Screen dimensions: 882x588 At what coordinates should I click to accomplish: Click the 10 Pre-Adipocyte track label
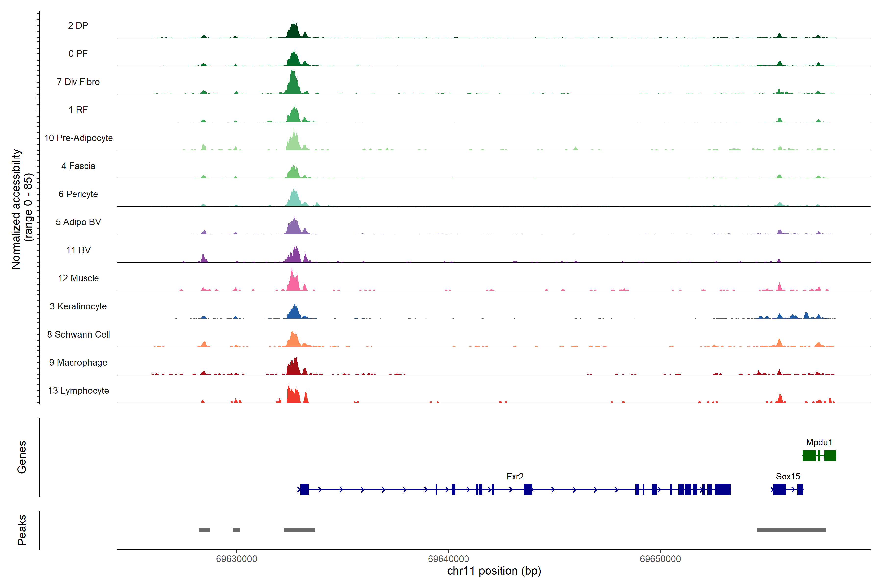pyautogui.click(x=78, y=138)
